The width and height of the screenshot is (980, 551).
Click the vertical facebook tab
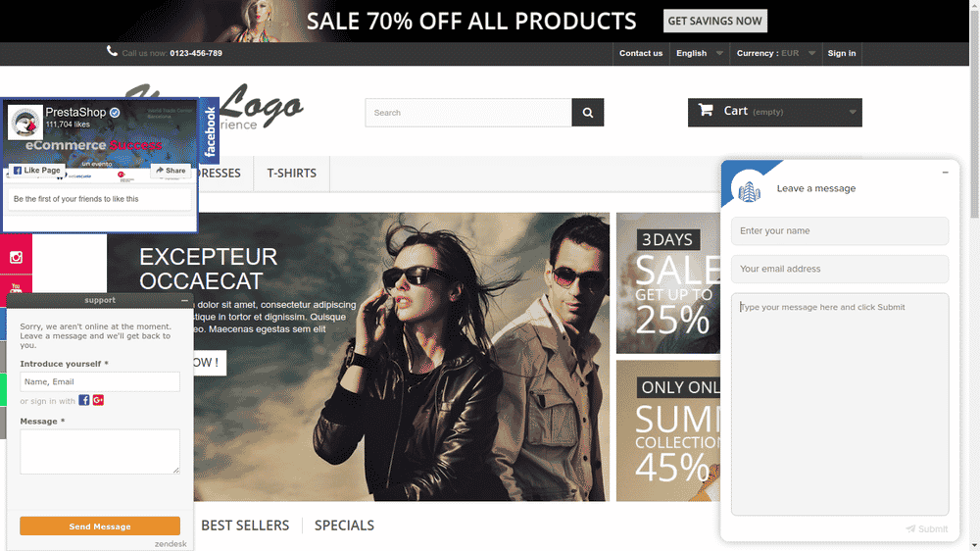[210, 130]
